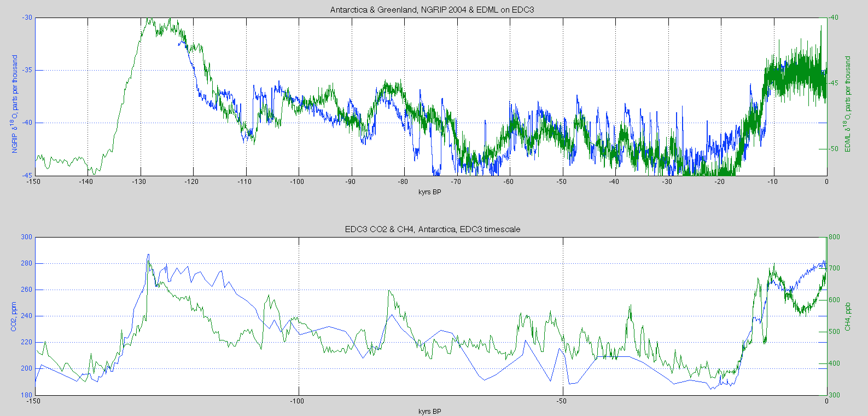Click the -50 x-axis tick in bottom plot
The width and height of the screenshot is (868, 416).
[561, 401]
